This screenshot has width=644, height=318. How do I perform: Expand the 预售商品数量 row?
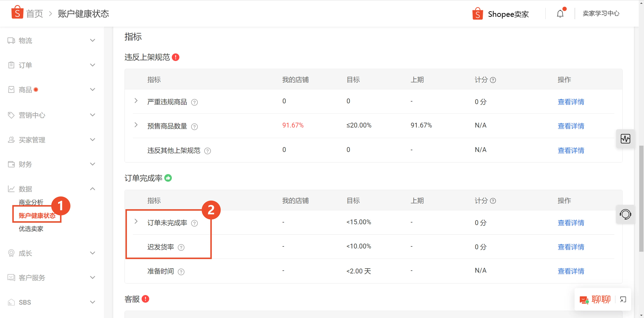point(136,125)
